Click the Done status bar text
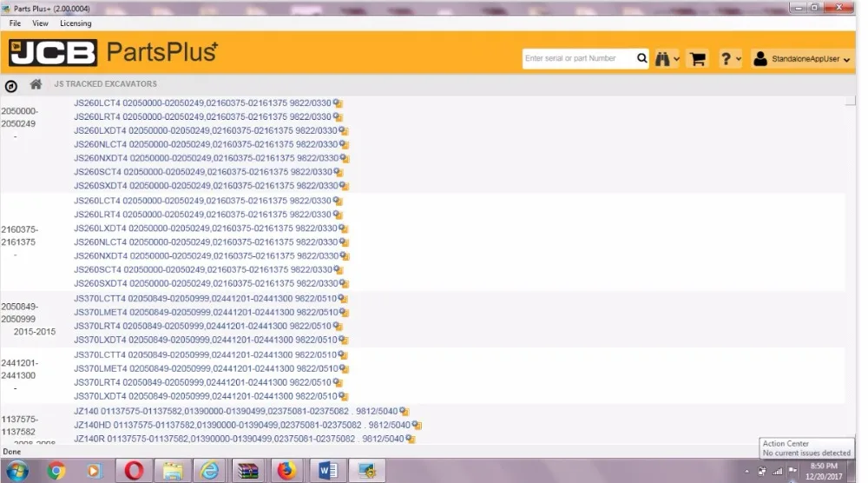The image size is (868, 483). click(11, 452)
